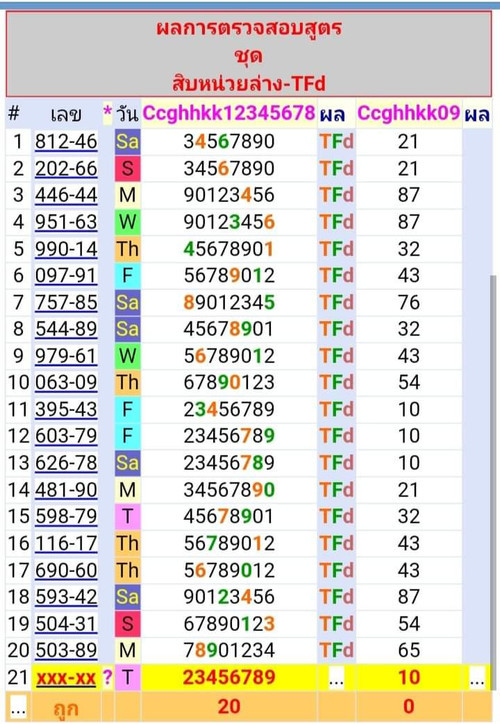Click the 951-63 number link

click(x=66, y=222)
